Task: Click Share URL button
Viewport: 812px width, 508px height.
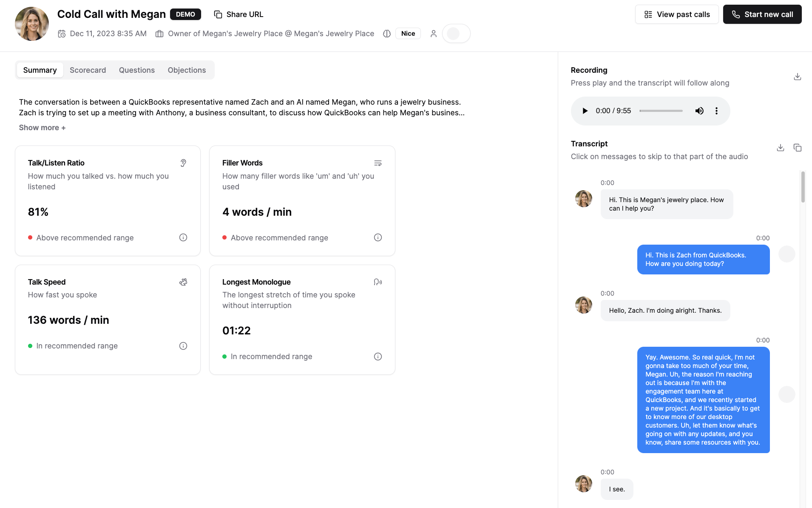Action: click(x=238, y=14)
